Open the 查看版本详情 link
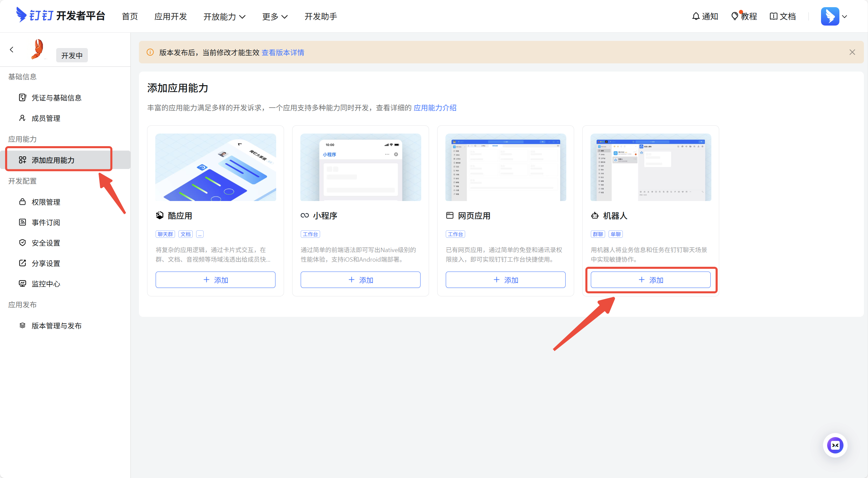868x478 pixels. (x=283, y=52)
